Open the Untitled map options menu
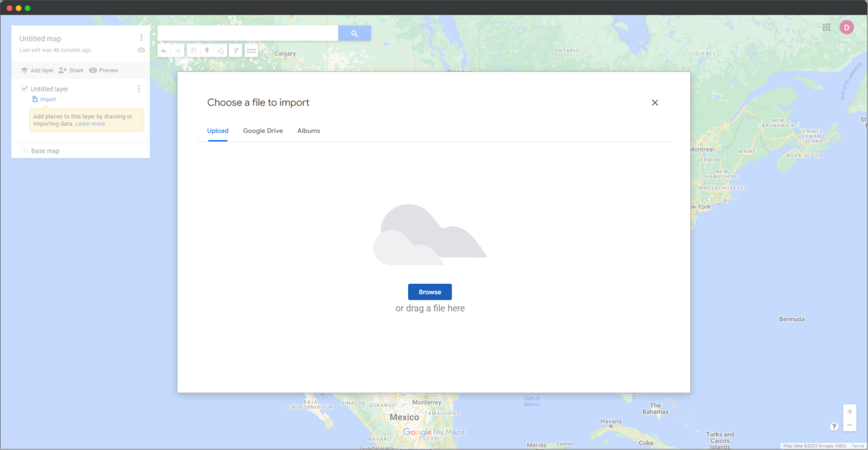This screenshot has height=450, width=868. pos(141,37)
